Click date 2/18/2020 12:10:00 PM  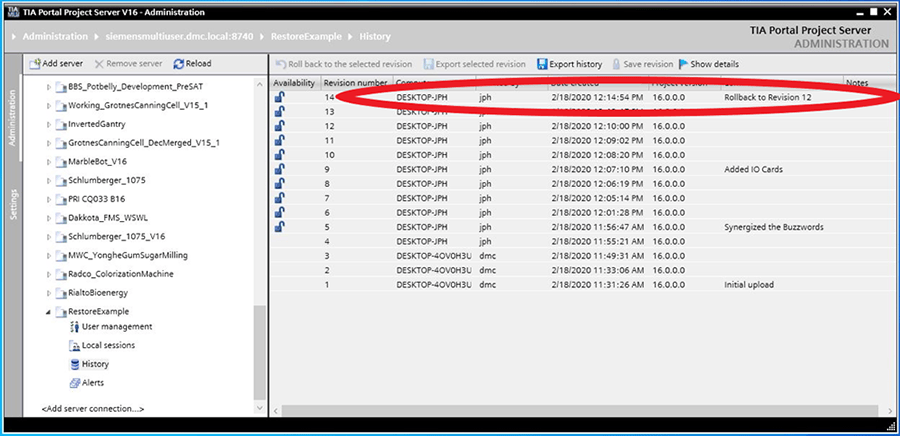597,126
